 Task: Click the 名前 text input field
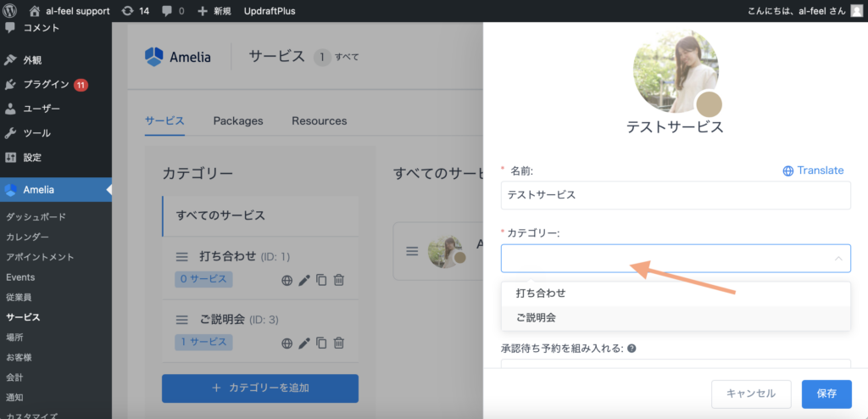[675, 195]
